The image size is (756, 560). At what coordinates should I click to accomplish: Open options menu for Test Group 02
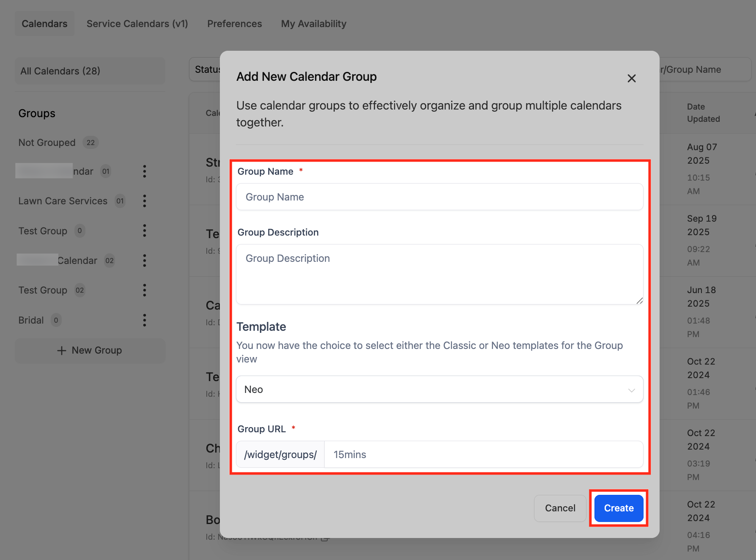pyautogui.click(x=145, y=290)
